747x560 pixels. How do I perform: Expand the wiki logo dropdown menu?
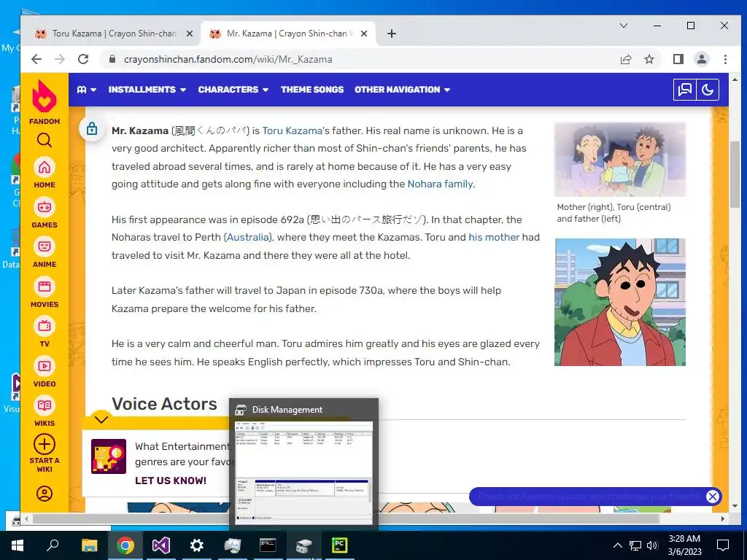(87, 90)
